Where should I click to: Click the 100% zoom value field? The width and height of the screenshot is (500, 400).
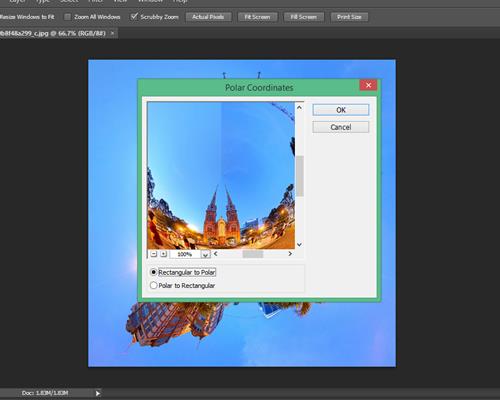185,254
